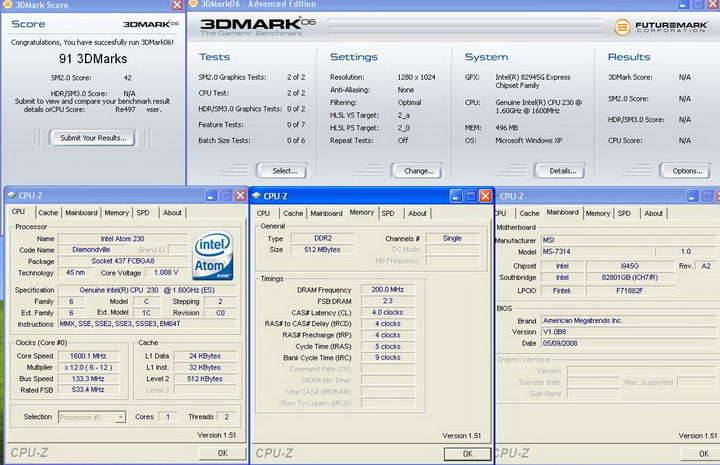
Task: Click OK in middle CPU-Z memory window
Action: pyautogui.click(x=467, y=454)
